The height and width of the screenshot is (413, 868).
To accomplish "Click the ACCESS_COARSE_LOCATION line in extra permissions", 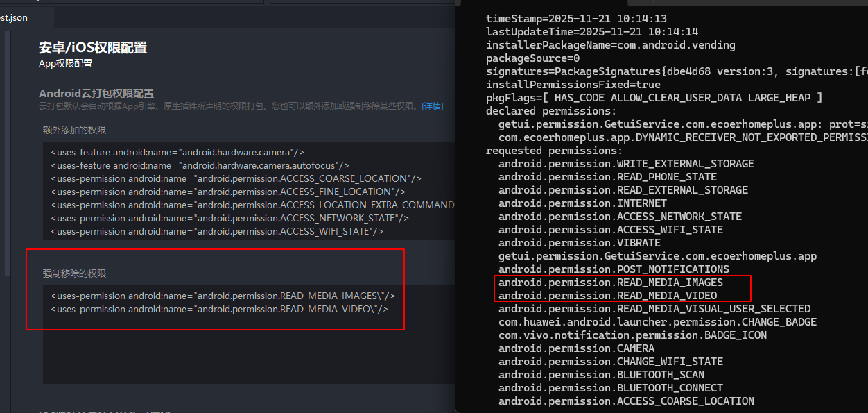I will point(236,178).
